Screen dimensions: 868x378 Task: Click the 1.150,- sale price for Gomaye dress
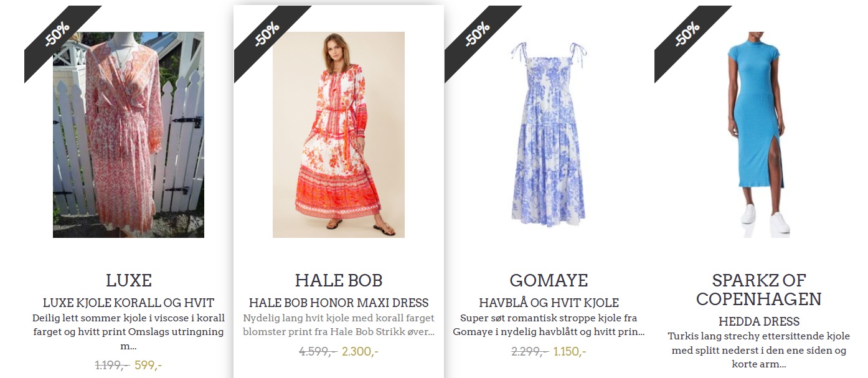pyautogui.click(x=570, y=351)
